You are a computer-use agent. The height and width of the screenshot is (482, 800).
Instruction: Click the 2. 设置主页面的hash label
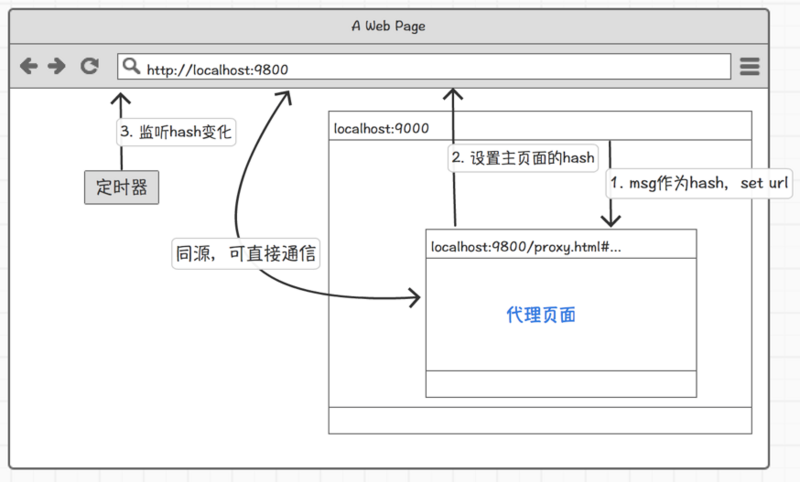(523, 158)
